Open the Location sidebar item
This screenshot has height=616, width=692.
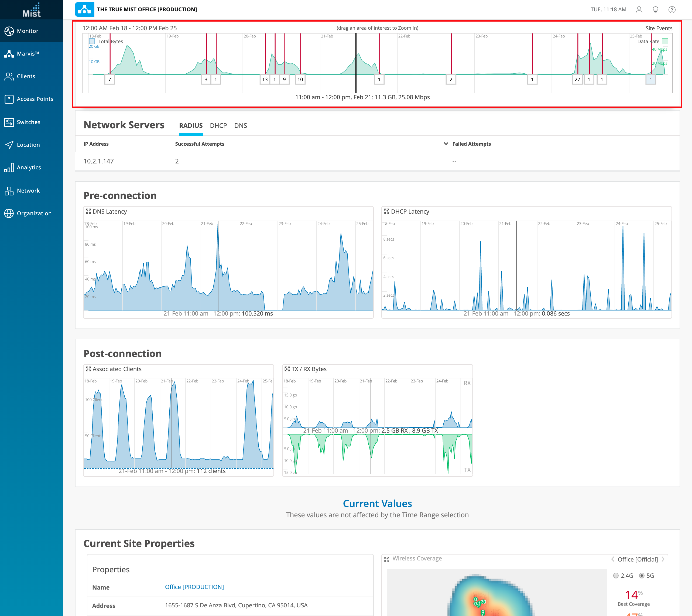point(9,145)
